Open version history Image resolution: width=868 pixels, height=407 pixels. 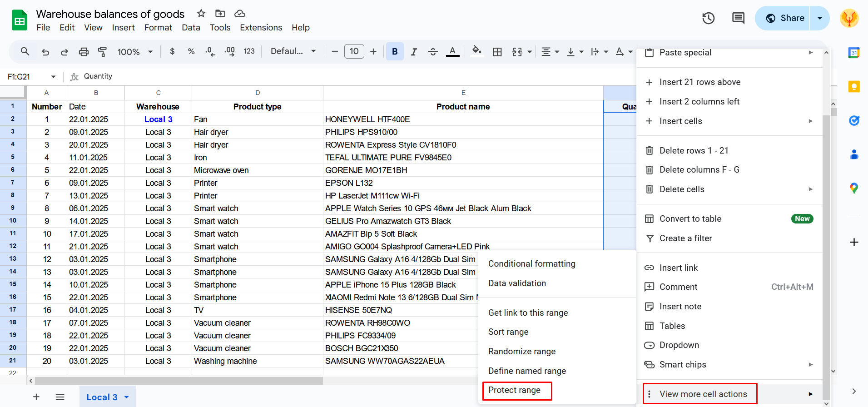[x=708, y=18]
